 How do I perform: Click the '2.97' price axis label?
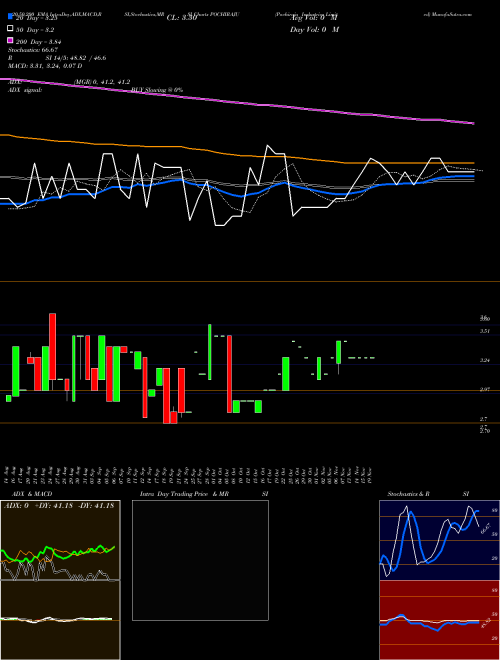tap(485, 390)
